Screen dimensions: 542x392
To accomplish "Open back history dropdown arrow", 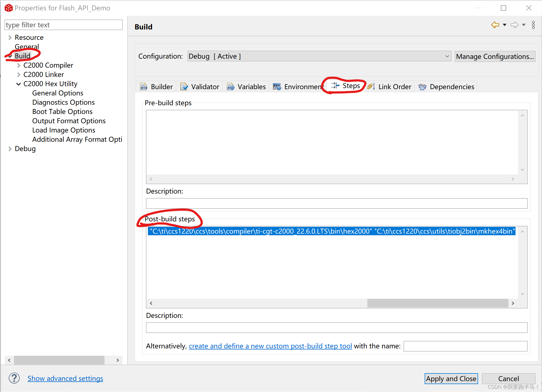I will pos(505,25).
